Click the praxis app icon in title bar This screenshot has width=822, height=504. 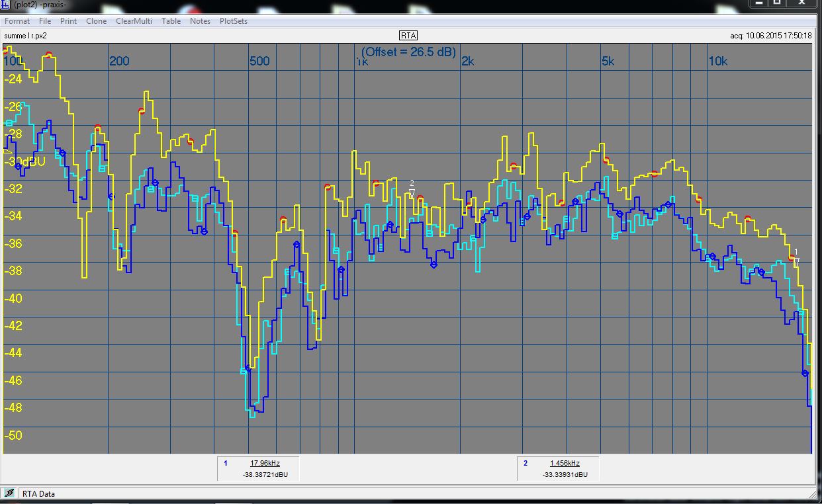[x=5, y=5]
